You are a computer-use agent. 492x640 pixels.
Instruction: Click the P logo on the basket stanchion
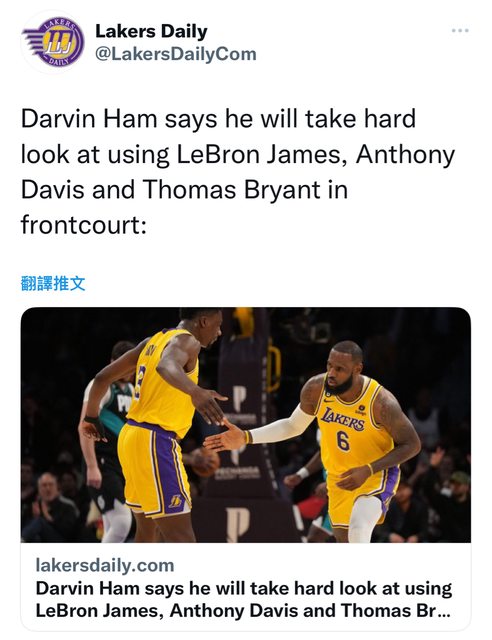[x=239, y=398]
